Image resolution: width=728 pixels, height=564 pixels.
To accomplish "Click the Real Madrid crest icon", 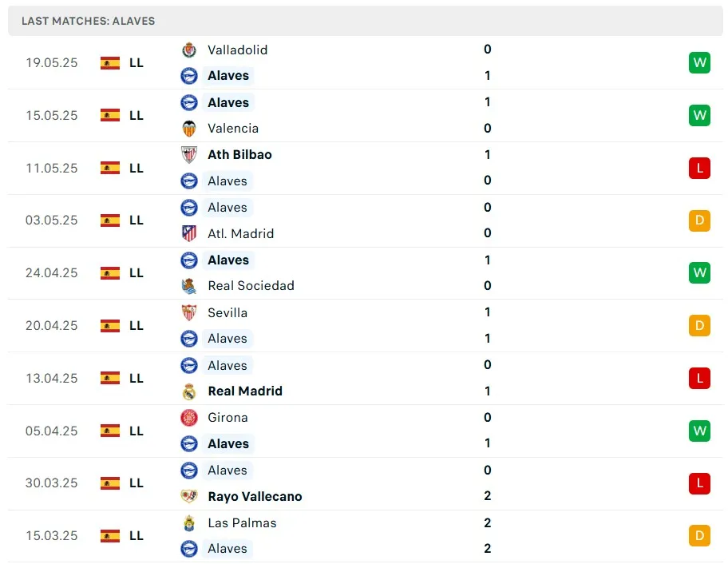I will pos(189,391).
